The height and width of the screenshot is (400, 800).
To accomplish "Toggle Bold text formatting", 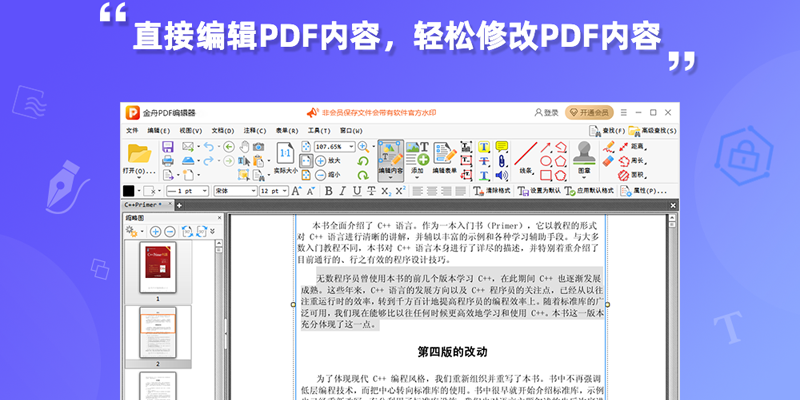I will (329, 191).
